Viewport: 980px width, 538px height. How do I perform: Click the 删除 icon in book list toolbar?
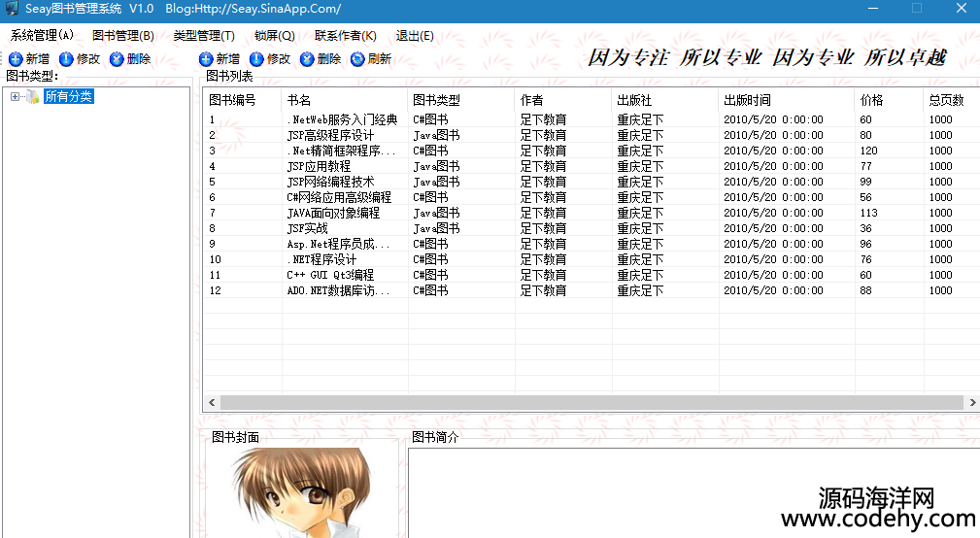pyautogui.click(x=307, y=59)
